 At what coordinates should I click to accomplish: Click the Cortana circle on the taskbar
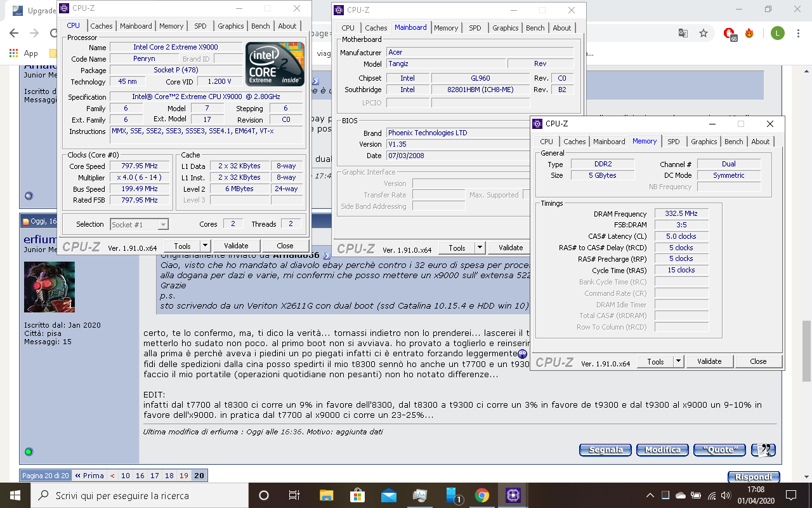click(x=264, y=495)
